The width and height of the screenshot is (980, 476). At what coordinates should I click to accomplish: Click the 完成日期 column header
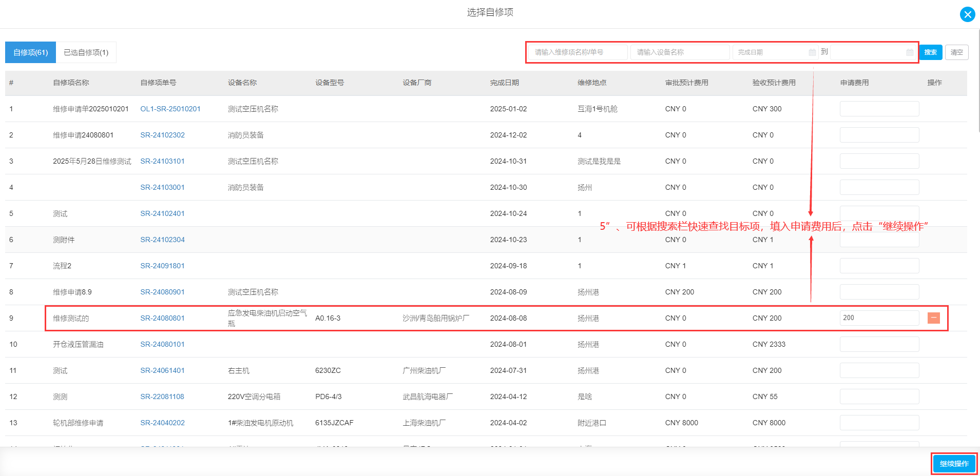point(505,83)
